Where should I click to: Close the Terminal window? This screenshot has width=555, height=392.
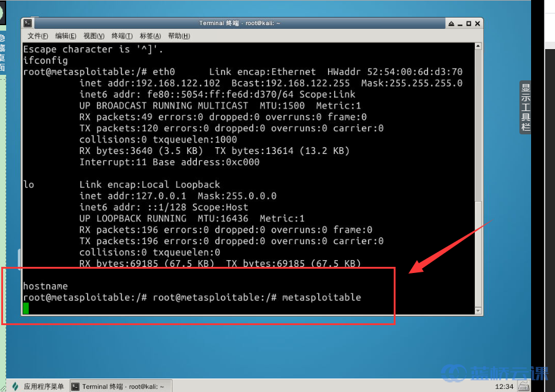coord(478,23)
